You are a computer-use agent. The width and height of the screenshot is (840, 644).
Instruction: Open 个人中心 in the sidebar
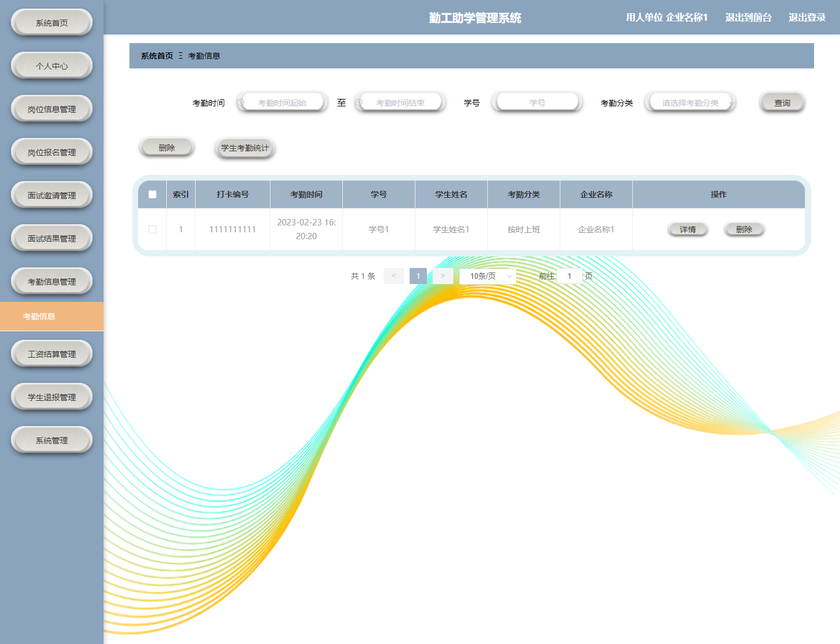[x=52, y=66]
